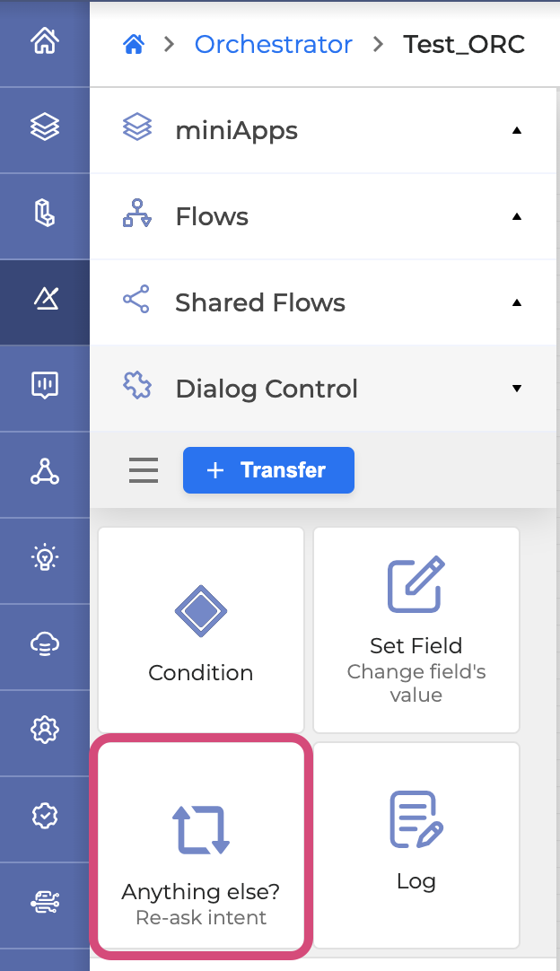The width and height of the screenshot is (560, 971).
Task: Expand the Flows section arrow
Action: point(516,216)
